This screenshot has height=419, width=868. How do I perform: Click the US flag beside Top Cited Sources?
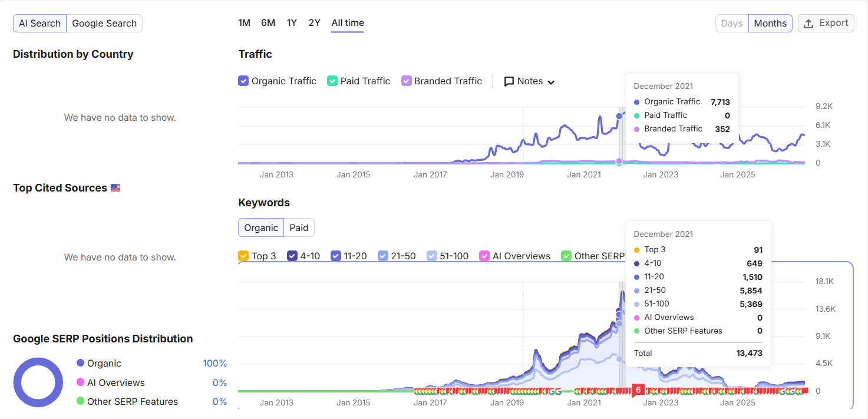115,188
